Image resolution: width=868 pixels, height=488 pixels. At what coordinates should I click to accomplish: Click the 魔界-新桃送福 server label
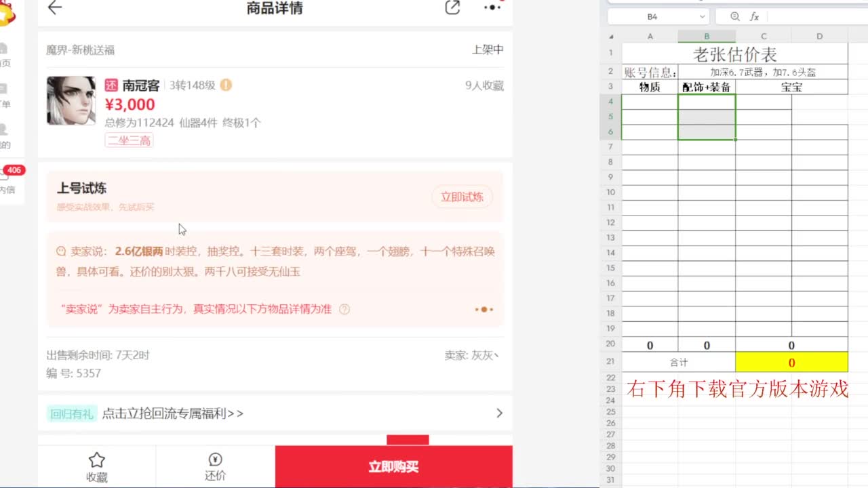[80, 50]
